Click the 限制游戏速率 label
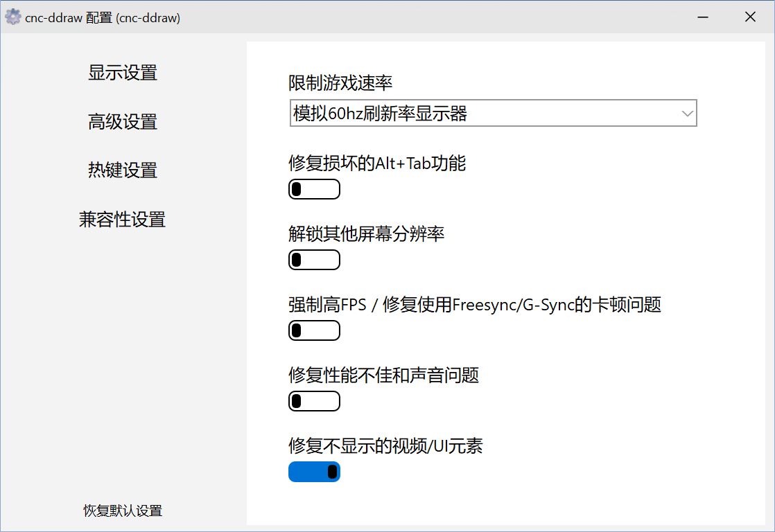 [340, 84]
